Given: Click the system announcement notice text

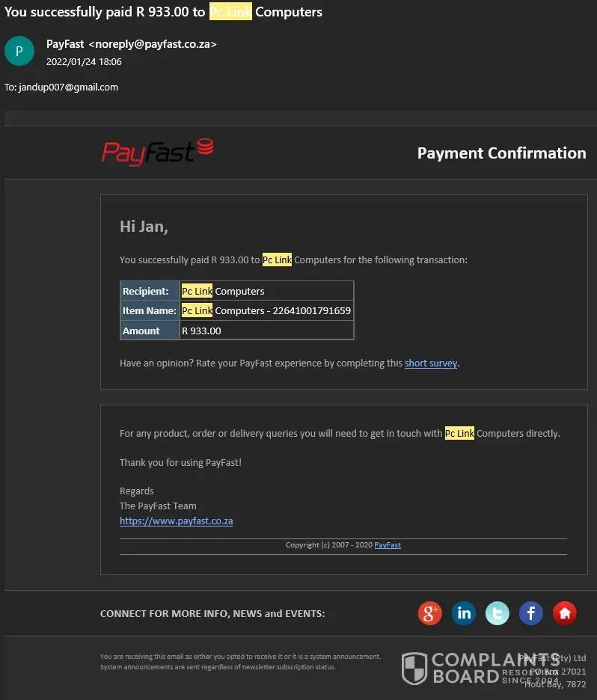Looking at the screenshot, I should tap(241, 662).
